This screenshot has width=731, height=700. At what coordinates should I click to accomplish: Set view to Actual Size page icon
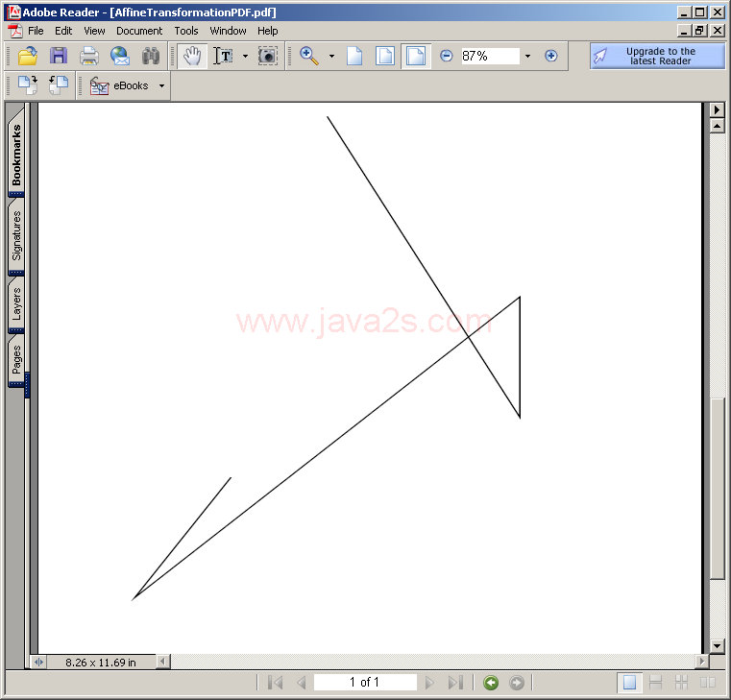[x=354, y=56]
